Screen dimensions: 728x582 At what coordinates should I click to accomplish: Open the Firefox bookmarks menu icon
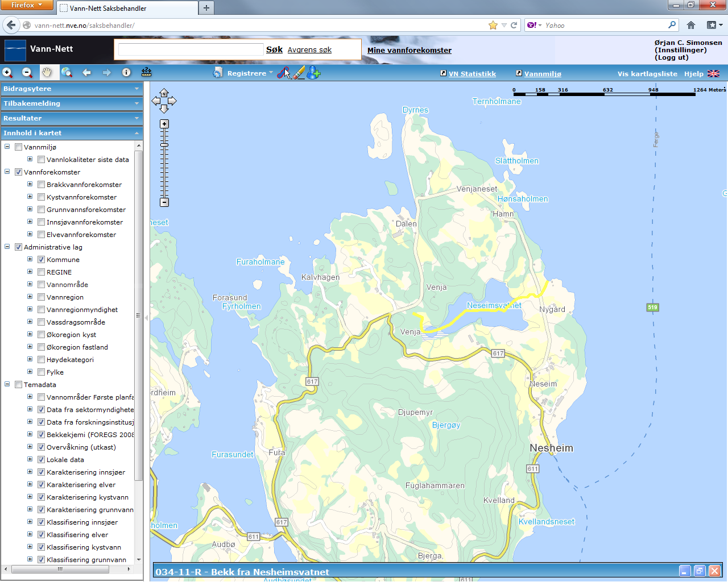pyautogui.click(x=714, y=25)
